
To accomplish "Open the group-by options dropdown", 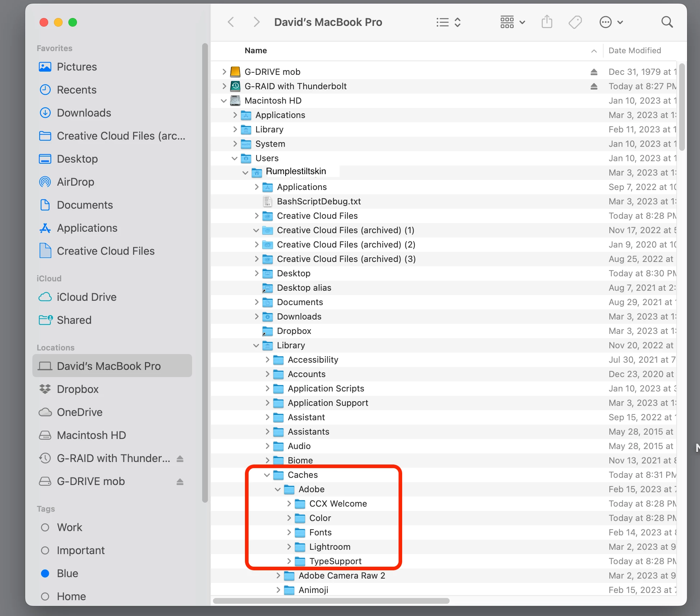I will tap(513, 22).
